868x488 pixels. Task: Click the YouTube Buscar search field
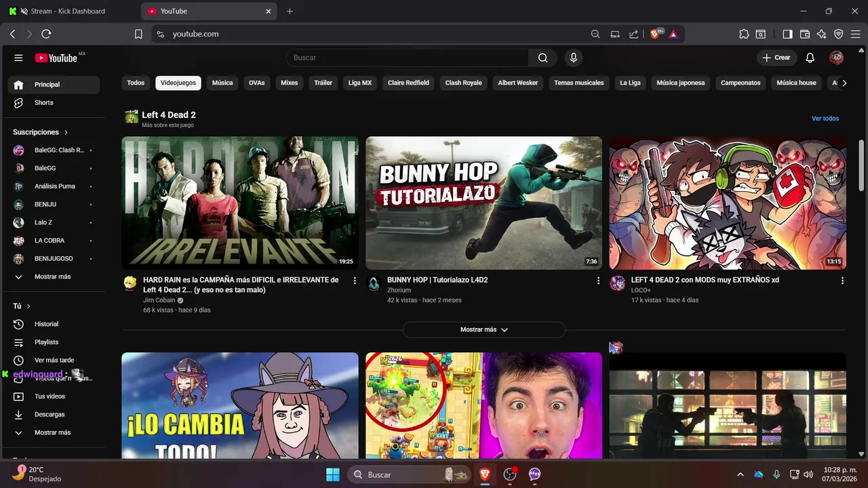(408, 58)
